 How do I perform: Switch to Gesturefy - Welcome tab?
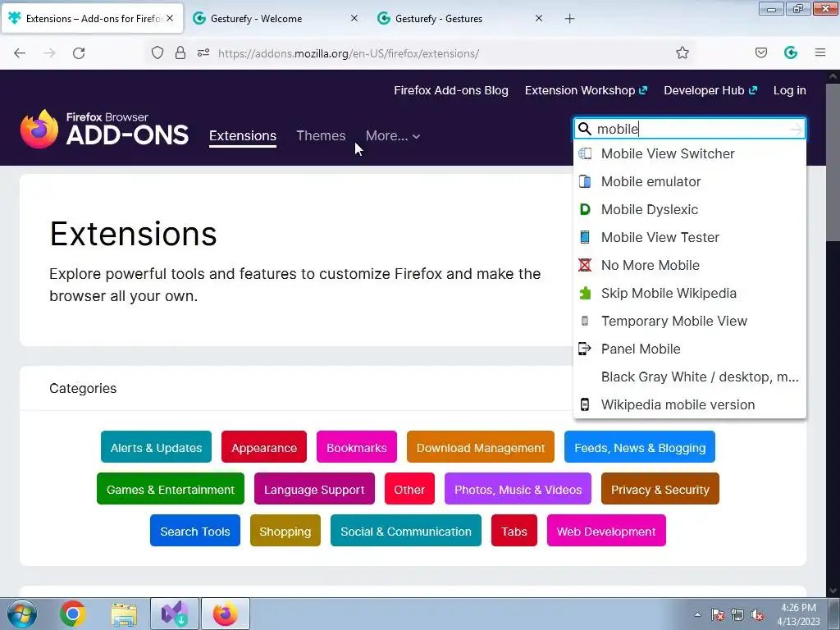click(x=276, y=19)
